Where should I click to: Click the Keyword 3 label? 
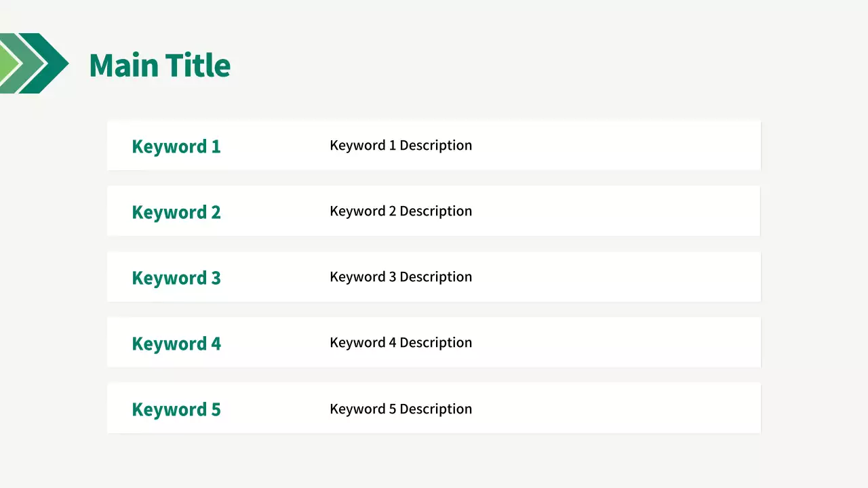[x=176, y=278]
